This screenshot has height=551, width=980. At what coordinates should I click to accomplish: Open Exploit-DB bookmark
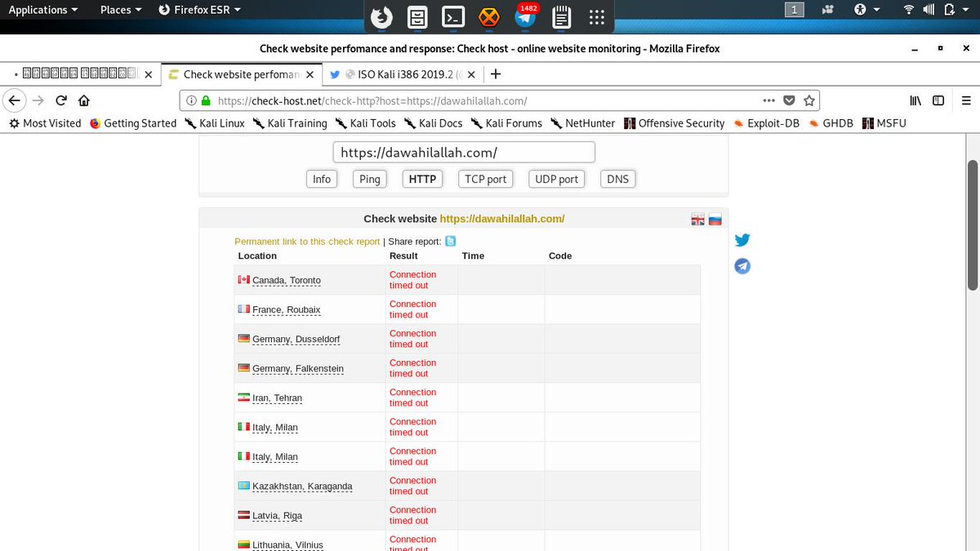[x=766, y=123]
